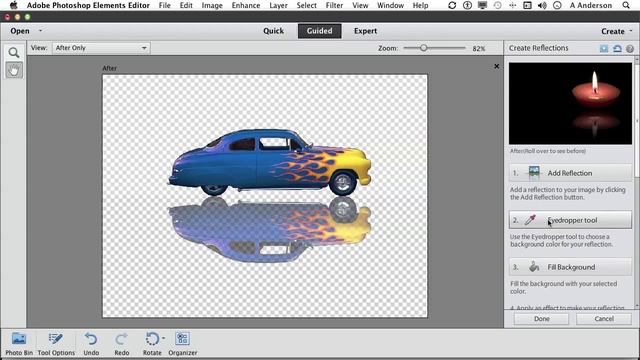Click the Eyedropper tool step button
This screenshot has height=360, width=640.
click(570, 220)
